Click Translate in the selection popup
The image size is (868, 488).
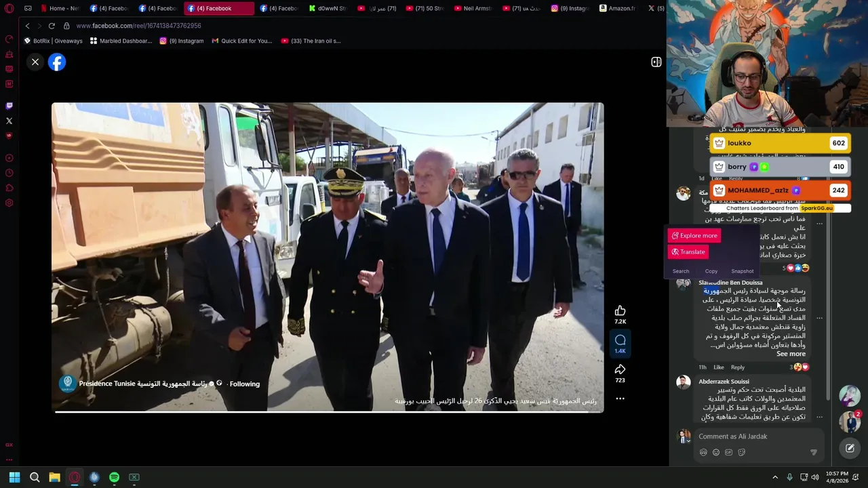click(688, 251)
